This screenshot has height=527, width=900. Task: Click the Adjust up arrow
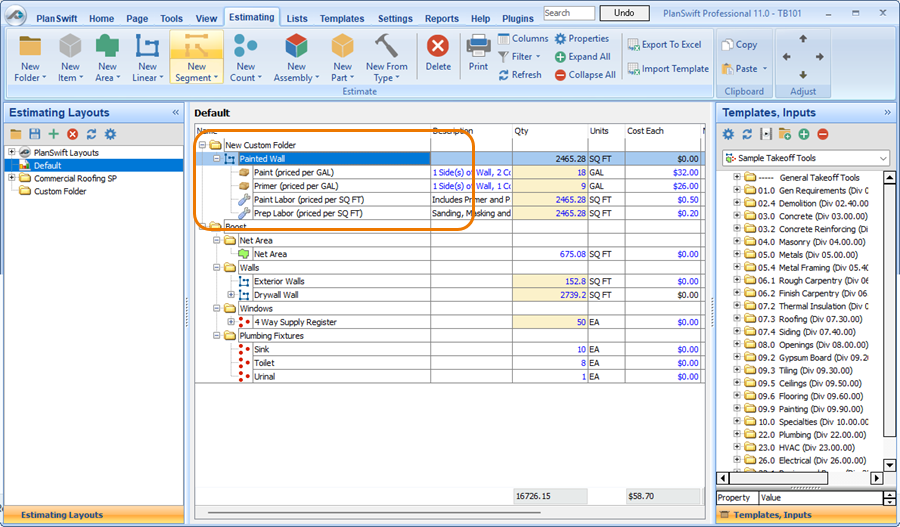pyautogui.click(x=803, y=39)
